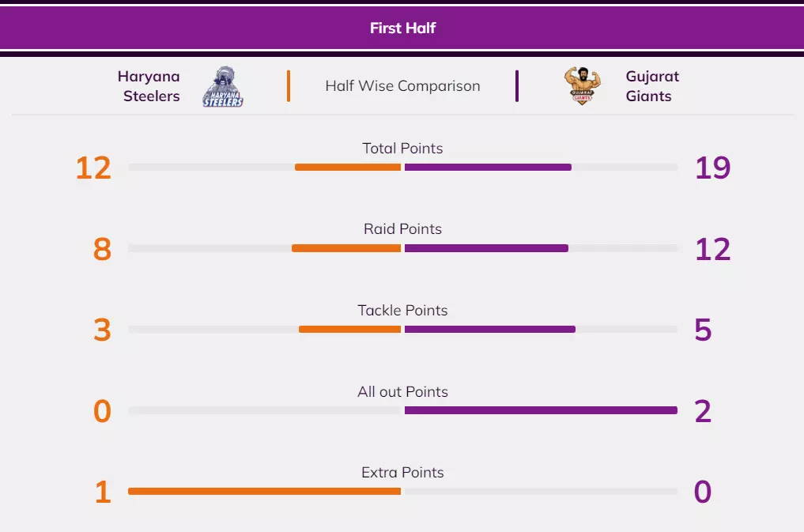Viewport: 804px width, 532px height.
Task: Click the Haryana Steelers team name
Action: 149,86
